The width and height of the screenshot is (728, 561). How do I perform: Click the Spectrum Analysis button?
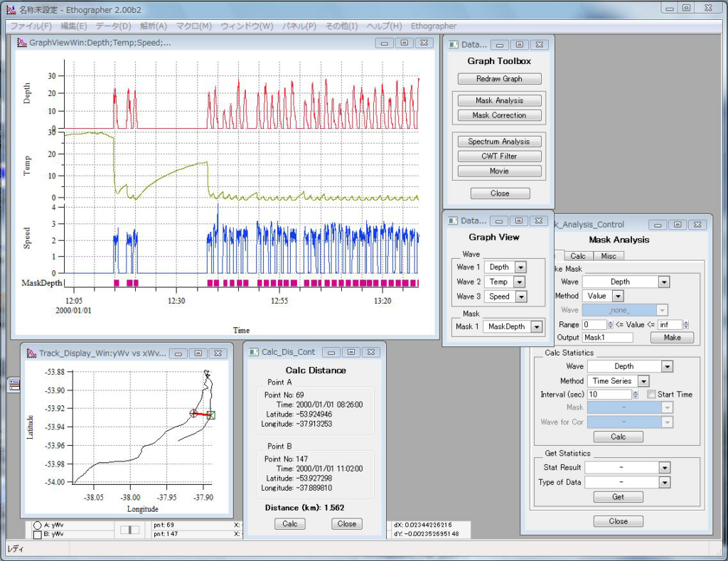(499, 141)
